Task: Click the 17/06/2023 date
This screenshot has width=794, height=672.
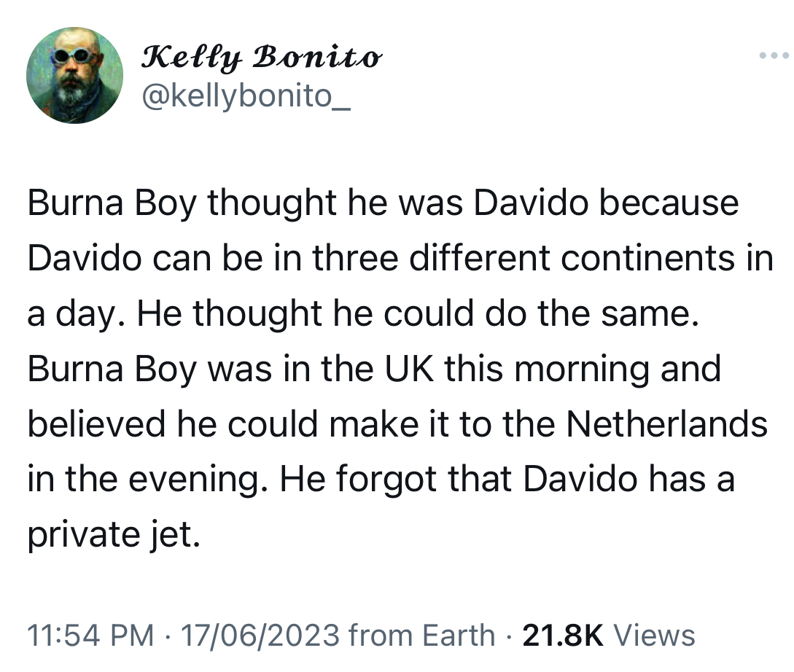Action: [260, 636]
